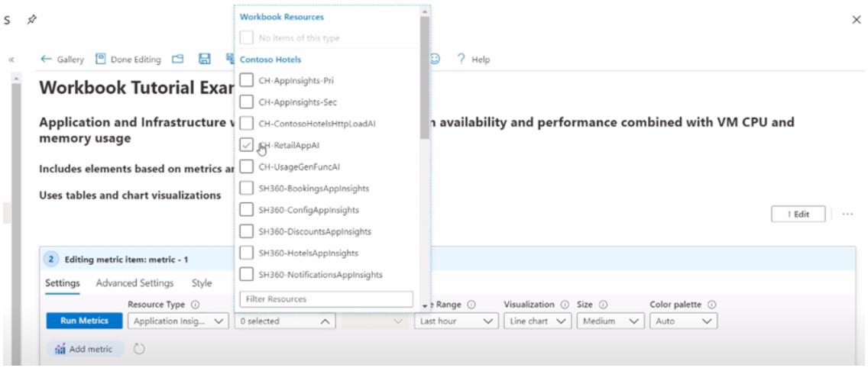Click the feedback smiley icon
The height and width of the screenshot is (368, 868).
coord(435,59)
